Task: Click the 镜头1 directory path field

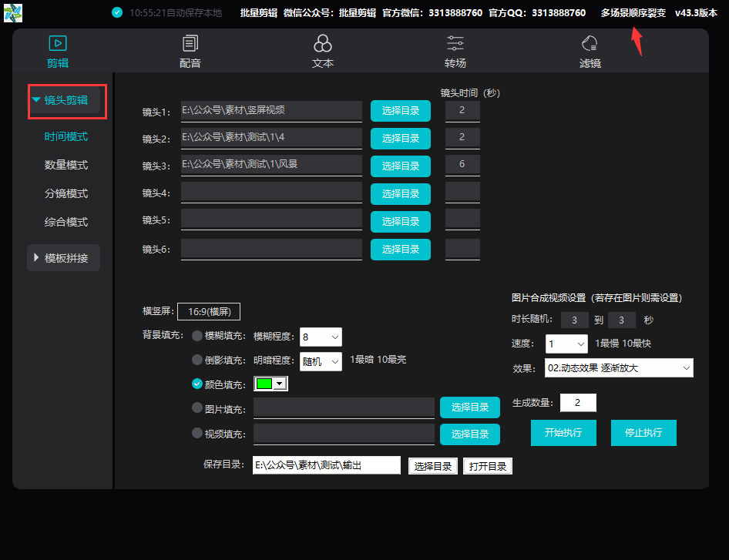Action: (271, 110)
